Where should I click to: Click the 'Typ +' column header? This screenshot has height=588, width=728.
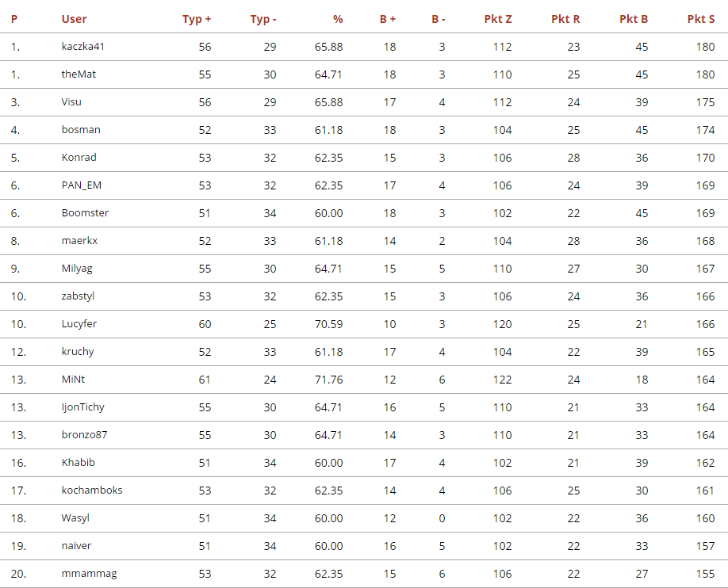[197, 19]
